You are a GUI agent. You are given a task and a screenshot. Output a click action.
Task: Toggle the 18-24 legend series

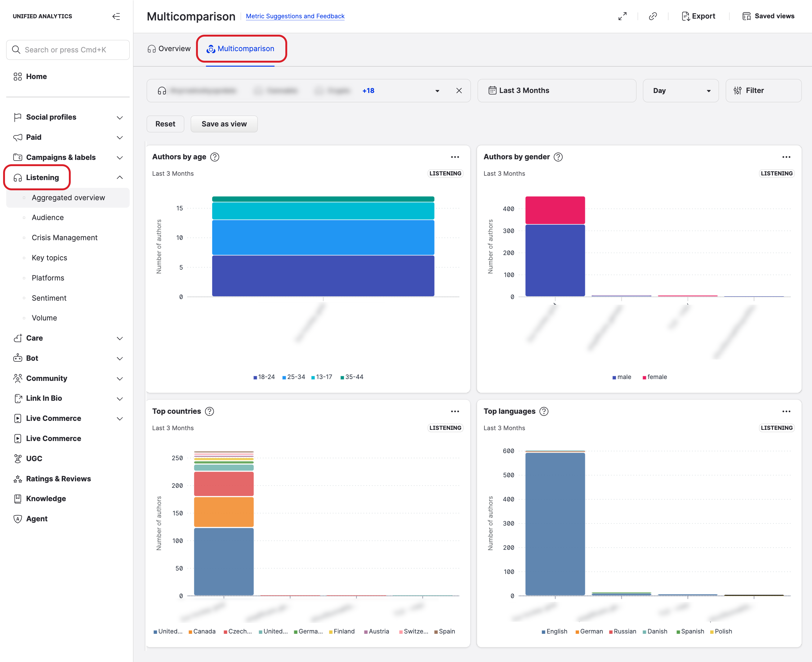coord(264,377)
